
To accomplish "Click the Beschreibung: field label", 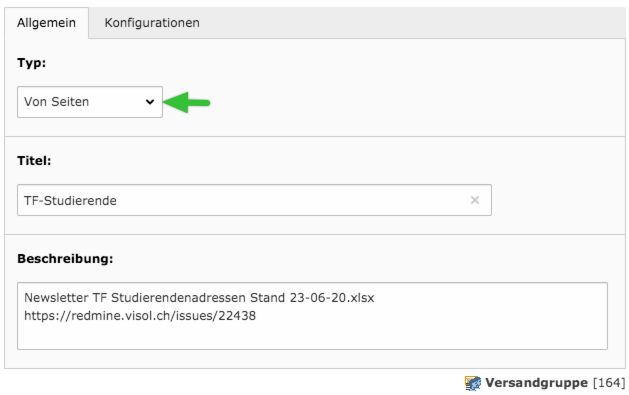I will (65, 259).
